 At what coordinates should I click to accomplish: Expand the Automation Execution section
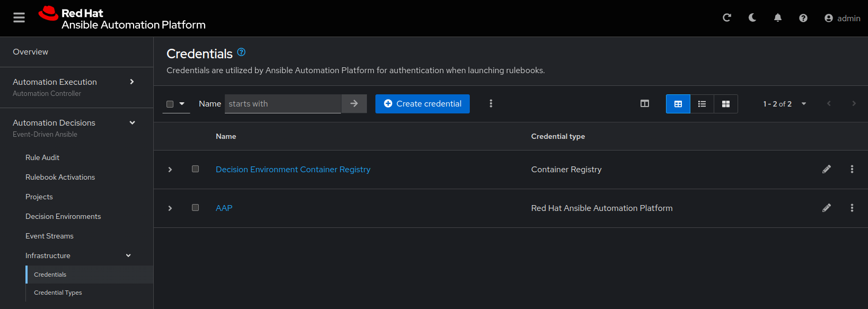(x=76, y=87)
